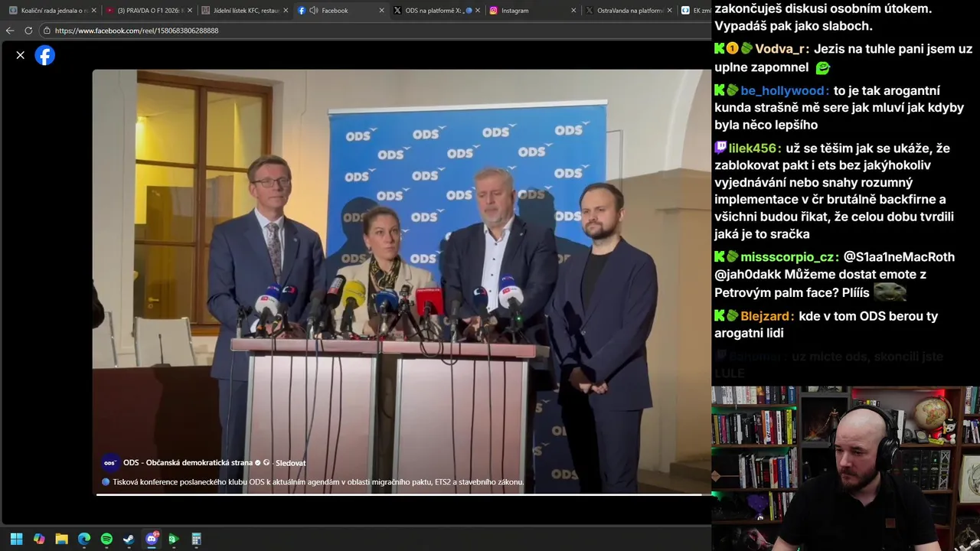Open the Windows Start menu
Image resolution: width=980 pixels, height=551 pixels.
(x=16, y=539)
